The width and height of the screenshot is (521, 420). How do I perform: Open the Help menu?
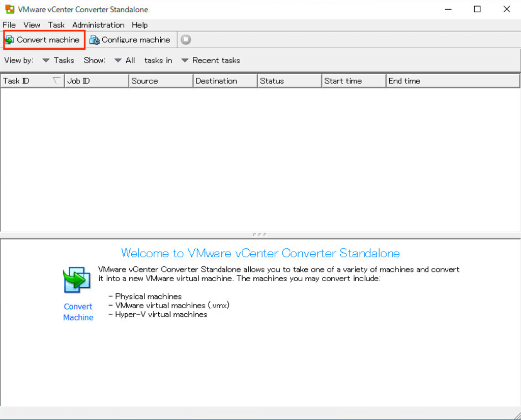pos(139,25)
